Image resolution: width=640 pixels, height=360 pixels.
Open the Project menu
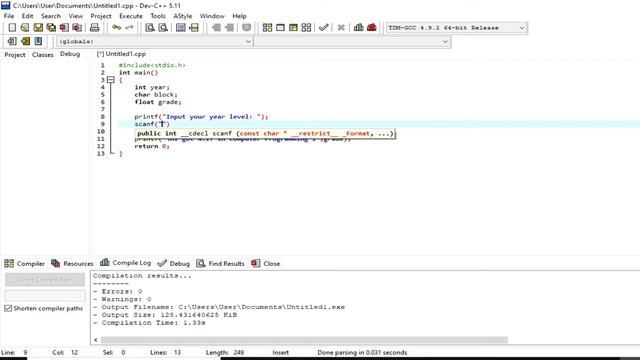click(101, 16)
